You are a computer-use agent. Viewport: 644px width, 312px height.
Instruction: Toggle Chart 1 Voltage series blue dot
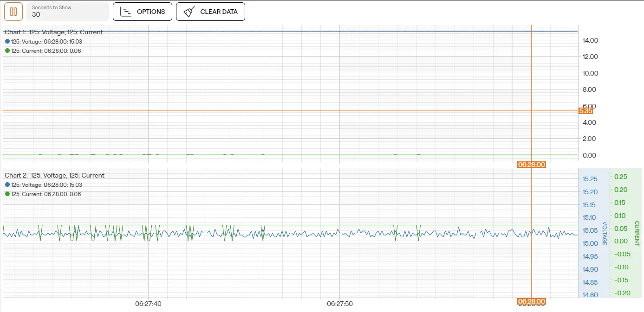click(7, 41)
